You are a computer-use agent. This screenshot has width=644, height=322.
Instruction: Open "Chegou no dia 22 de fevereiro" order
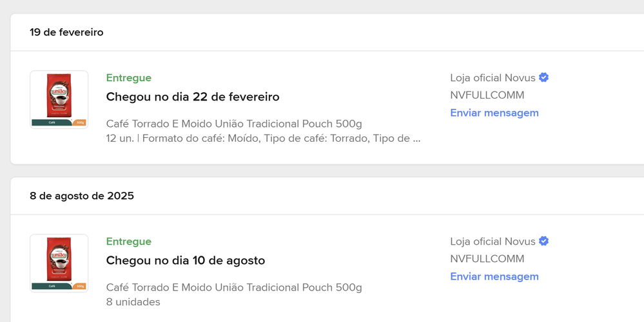193,97
